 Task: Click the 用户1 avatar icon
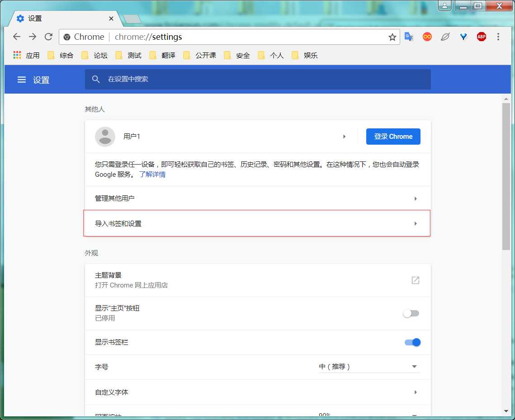tap(105, 136)
